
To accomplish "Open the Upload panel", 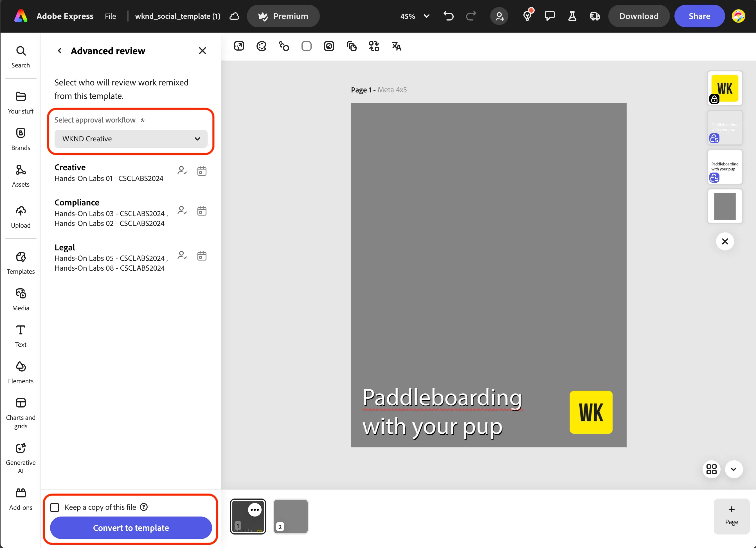I will pos(21,217).
